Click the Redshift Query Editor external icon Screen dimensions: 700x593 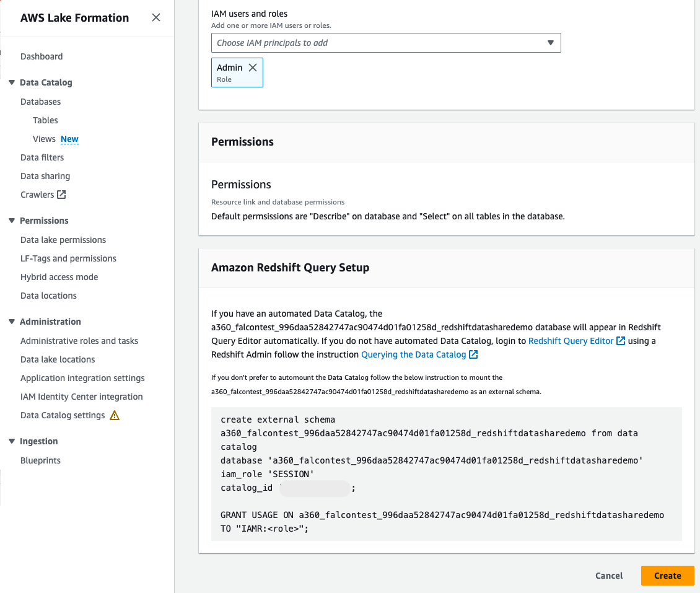tap(621, 341)
